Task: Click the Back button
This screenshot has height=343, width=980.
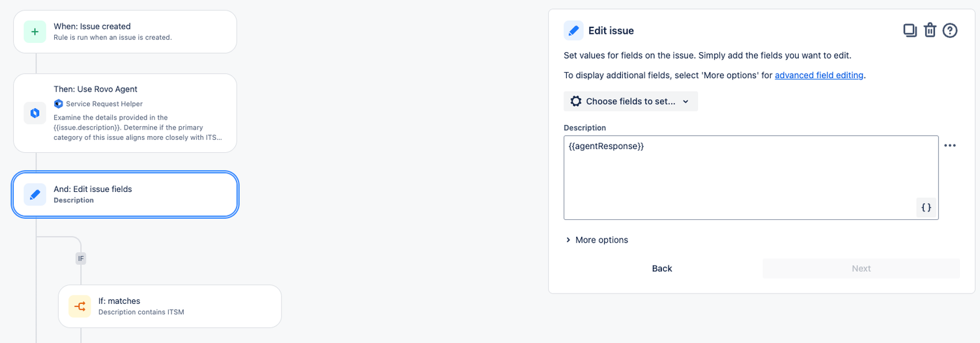Action: coord(662,268)
